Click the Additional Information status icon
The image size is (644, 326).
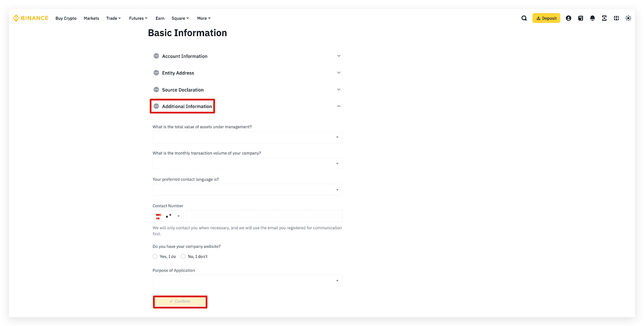(156, 106)
